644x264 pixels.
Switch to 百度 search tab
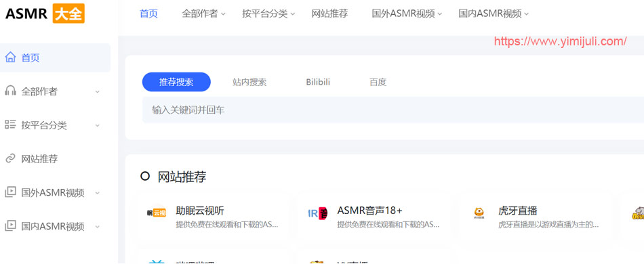[378, 82]
